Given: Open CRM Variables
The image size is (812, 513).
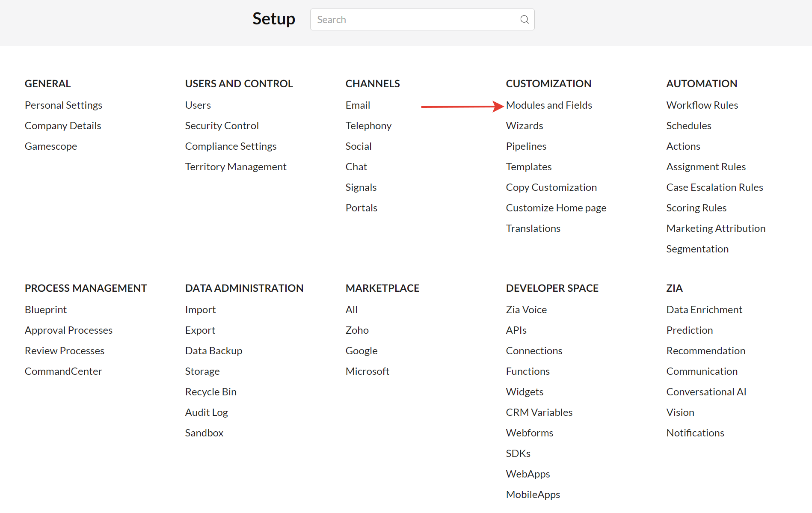Looking at the screenshot, I should [x=539, y=412].
